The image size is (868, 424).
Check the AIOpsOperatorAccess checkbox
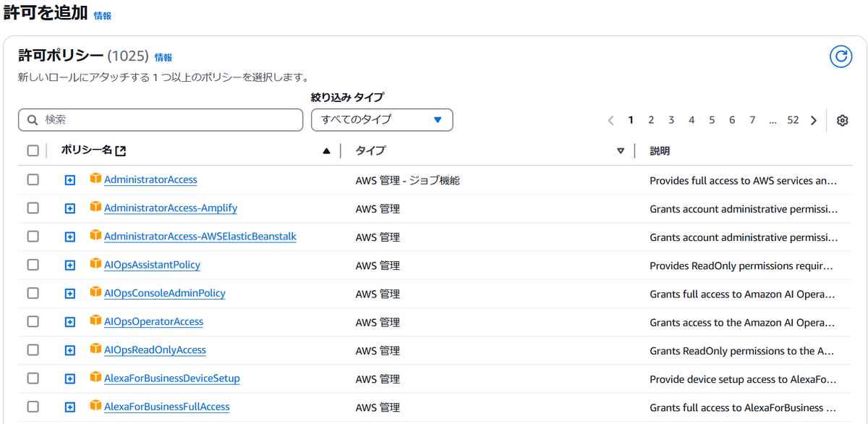point(33,321)
